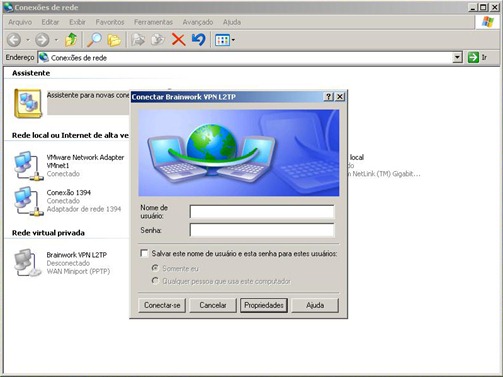This screenshot has height=377, width=503.
Task: Click the Nome de usuário input field
Action: point(262,212)
